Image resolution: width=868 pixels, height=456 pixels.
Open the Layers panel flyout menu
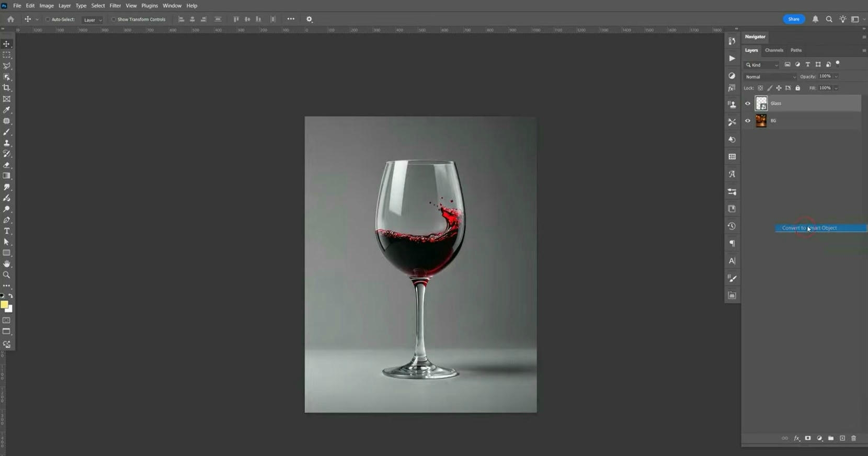pos(864,50)
